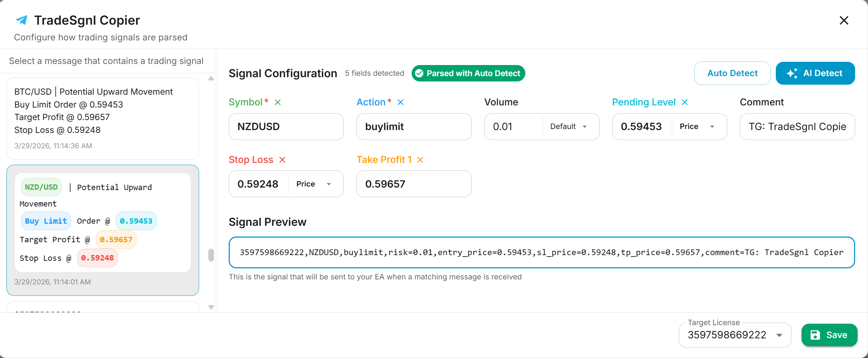
Task: Run AI Detect on the signal
Action: click(x=815, y=73)
